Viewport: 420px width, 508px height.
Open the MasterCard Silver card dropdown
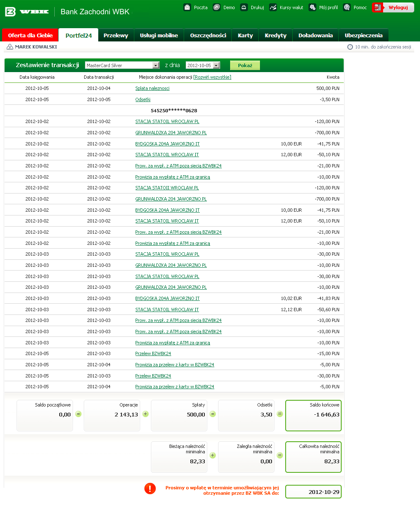click(x=122, y=65)
